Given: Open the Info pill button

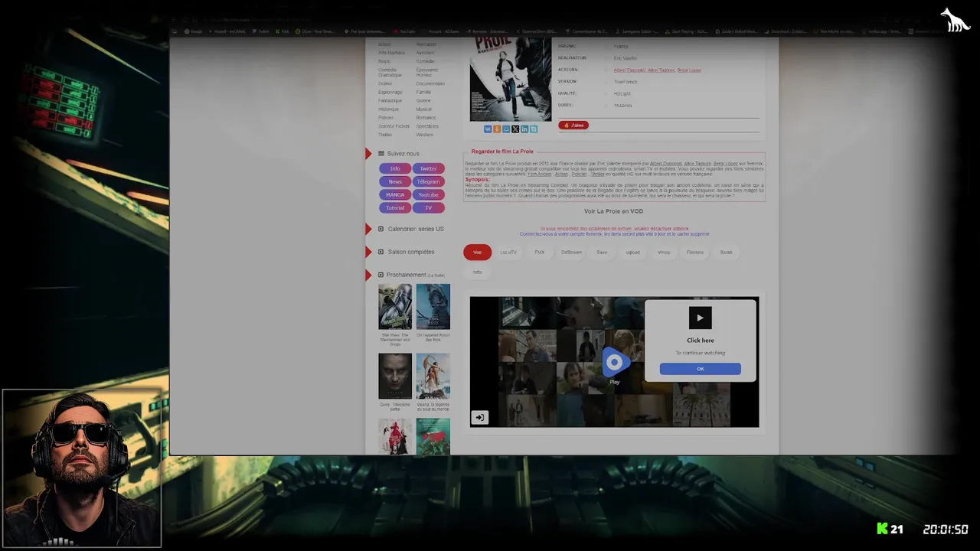Looking at the screenshot, I should coord(395,168).
